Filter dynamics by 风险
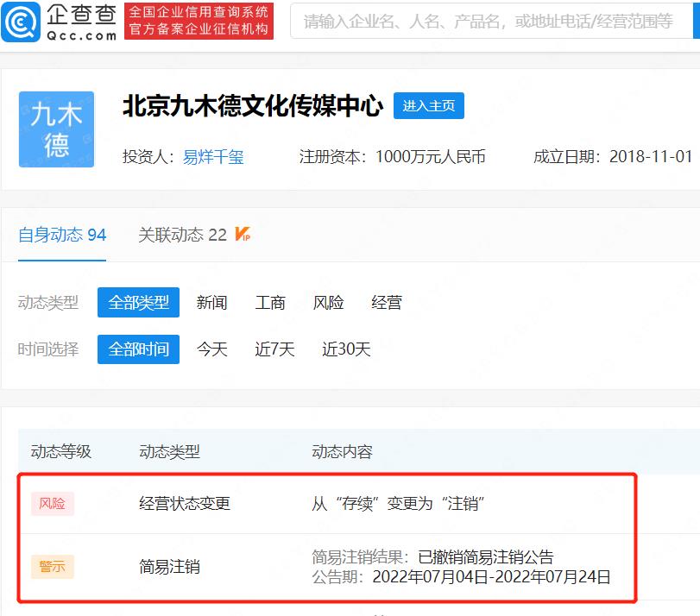Viewport: 700px width, 616px height. coord(328,303)
